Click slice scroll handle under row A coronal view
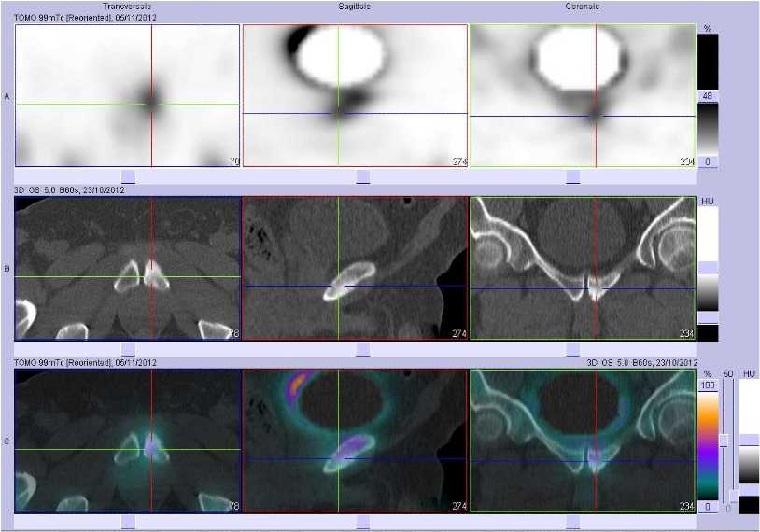This screenshot has height=532, width=760. click(x=573, y=176)
